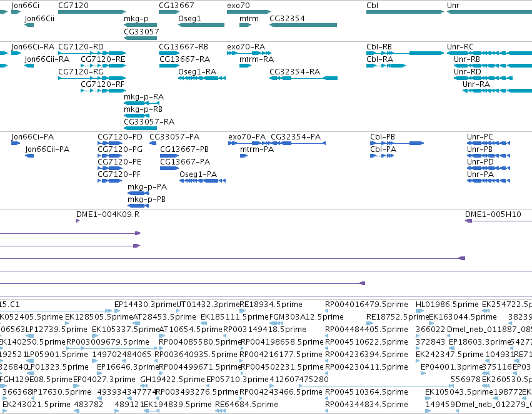Select protein CG32354-PA
This screenshot has width=532, height=414.
click(296, 137)
